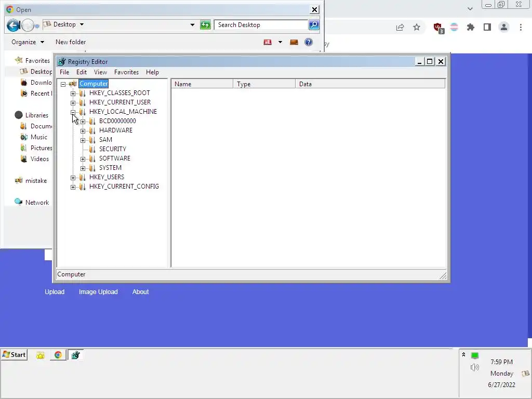This screenshot has height=399, width=532.
Task: Click the Name column header
Action: point(202,84)
